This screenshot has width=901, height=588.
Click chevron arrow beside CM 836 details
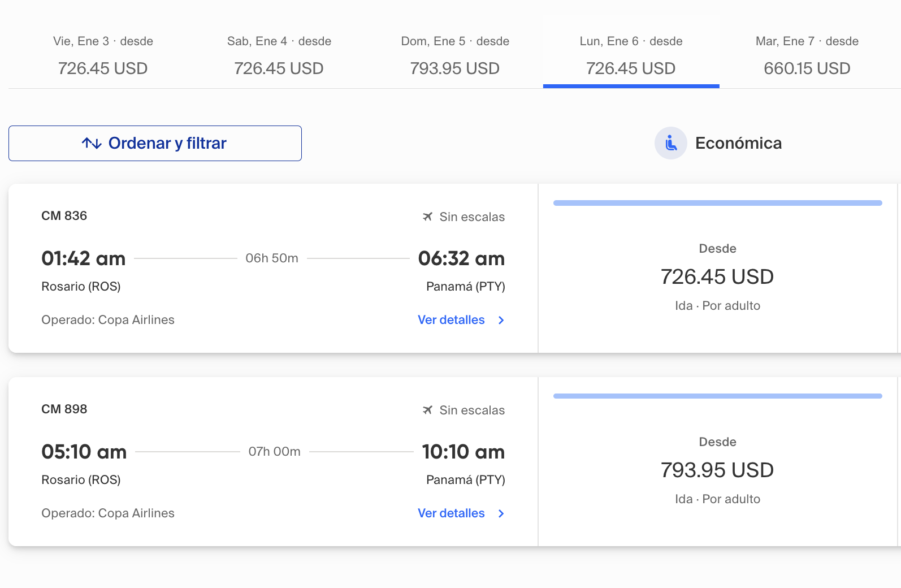[x=501, y=320]
